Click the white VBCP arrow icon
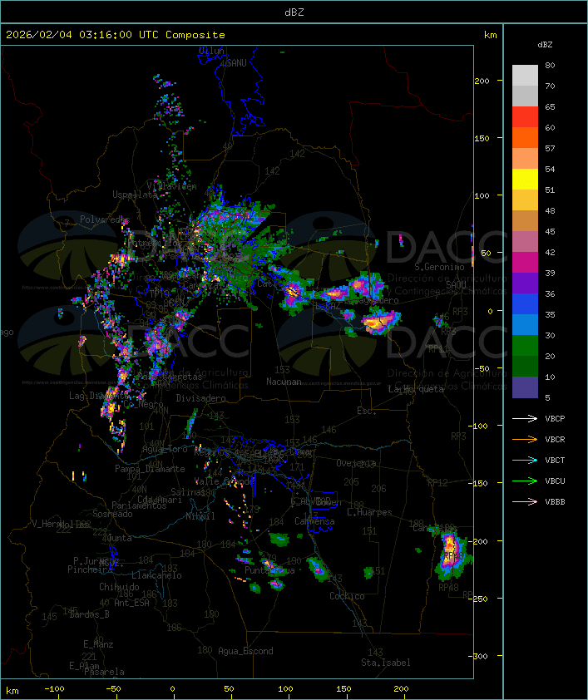 click(525, 418)
